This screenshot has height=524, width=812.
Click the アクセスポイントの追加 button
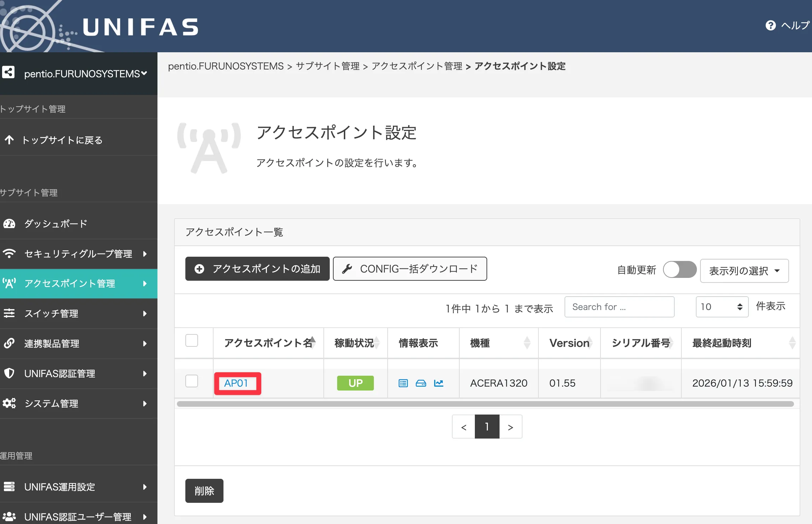pyautogui.click(x=257, y=269)
